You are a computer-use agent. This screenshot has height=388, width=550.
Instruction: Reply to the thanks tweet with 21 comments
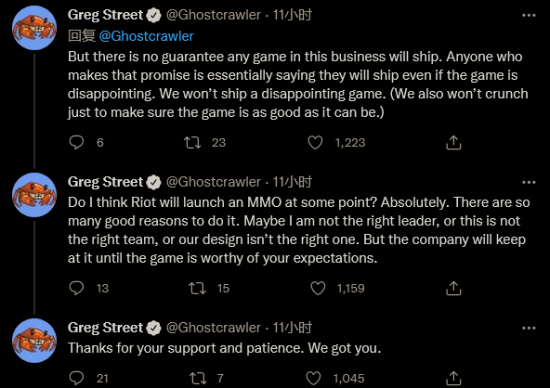point(76,378)
